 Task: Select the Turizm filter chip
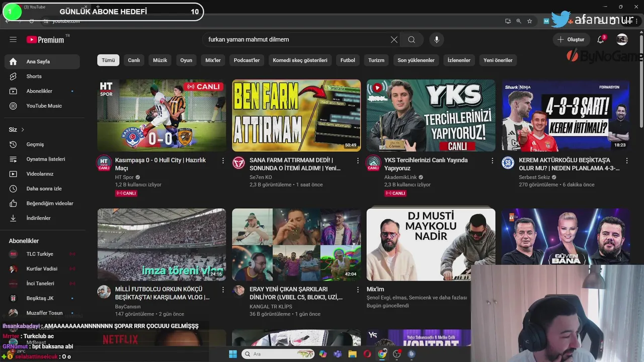point(376,60)
